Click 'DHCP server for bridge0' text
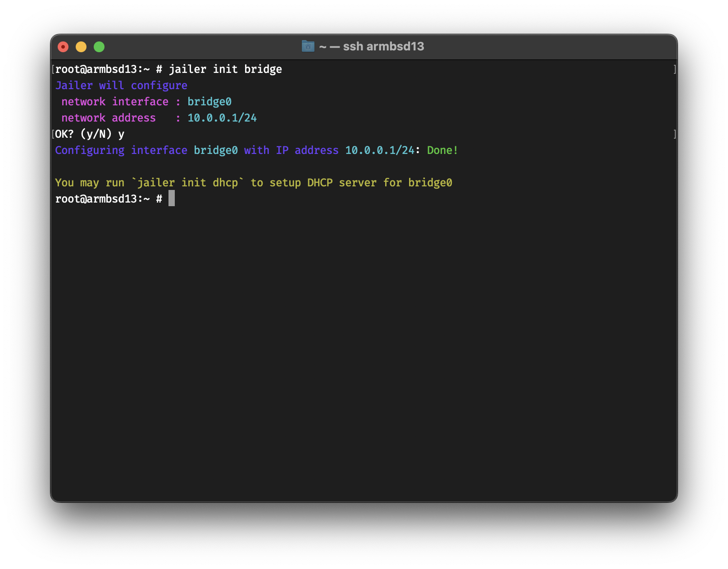This screenshot has height=569, width=728. click(x=380, y=183)
